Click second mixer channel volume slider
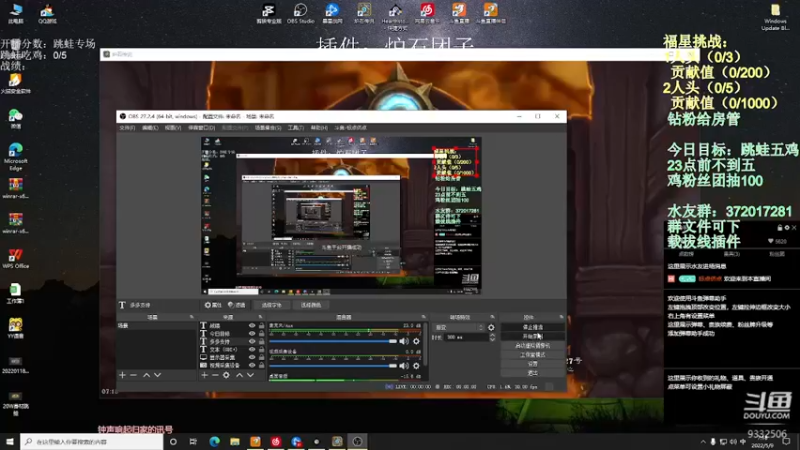The image size is (800, 450). point(333,365)
